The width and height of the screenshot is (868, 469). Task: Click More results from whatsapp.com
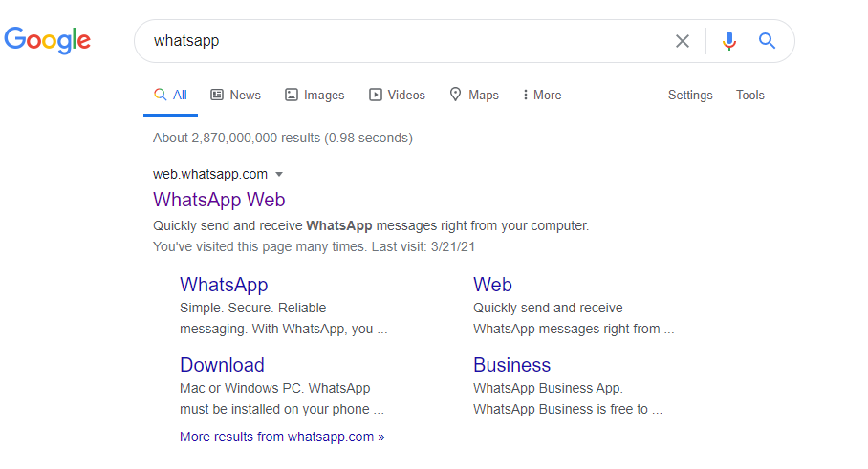pos(282,437)
